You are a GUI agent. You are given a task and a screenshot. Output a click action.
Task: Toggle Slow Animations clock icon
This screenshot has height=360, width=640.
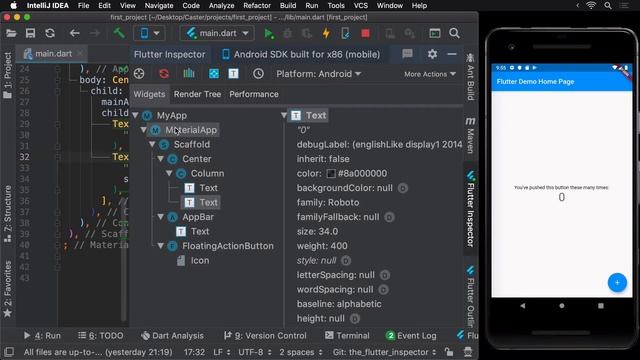pos(258,74)
